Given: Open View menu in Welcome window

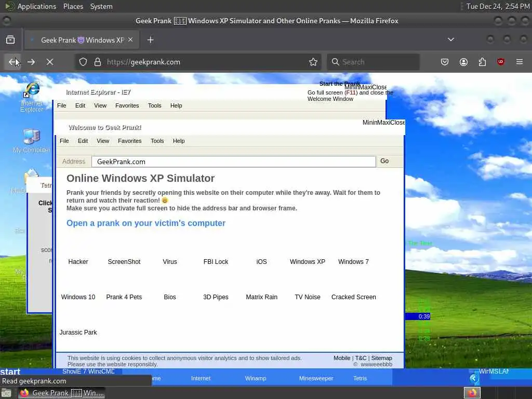Looking at the screenshot, I should 103,141.
